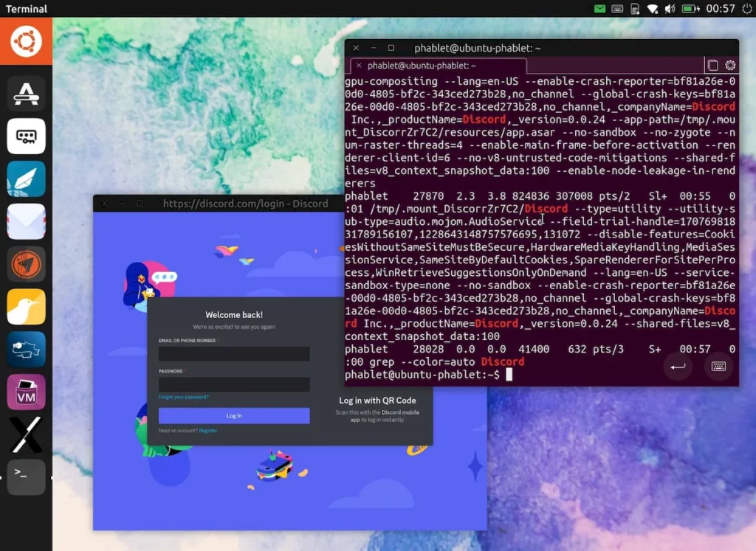The width and height of the screenshot is (756, 551).
Task: Click the terminal prompt line
Action: coord(428,375)
